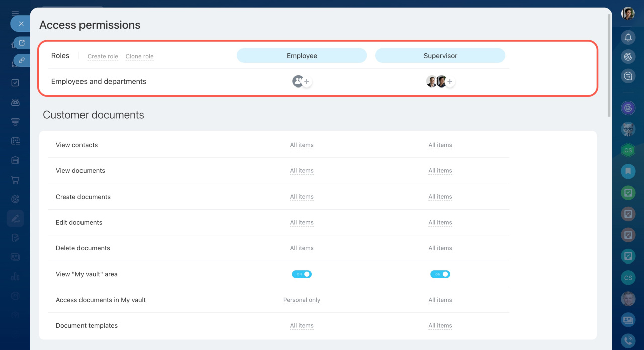The width and height of the screenshot is (644, 350).
Task: Change Delete documents permission for Supervisor
Action: pos(440,248)
